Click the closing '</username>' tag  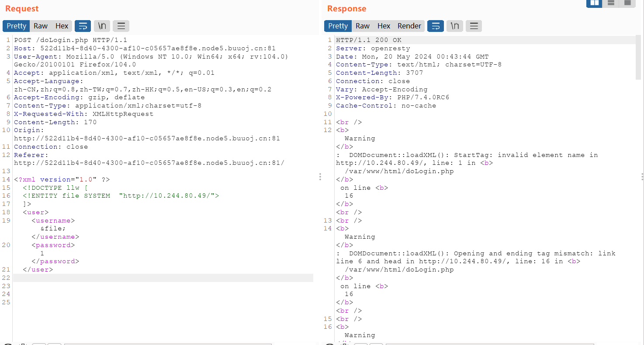click(55, 237)
